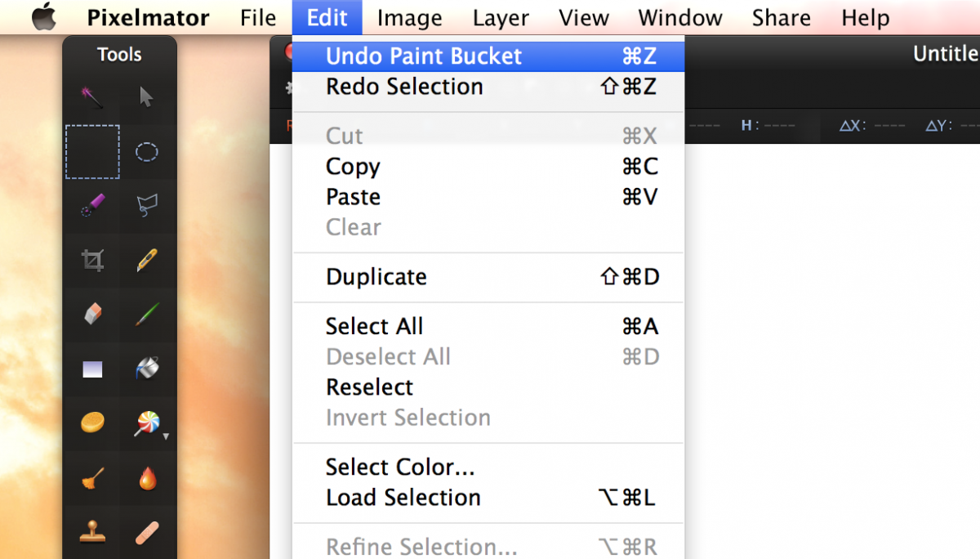The height and width of the screenshot is (559, 980).
Task: Select the flame Burn tool
Action: tap(147, 478)
